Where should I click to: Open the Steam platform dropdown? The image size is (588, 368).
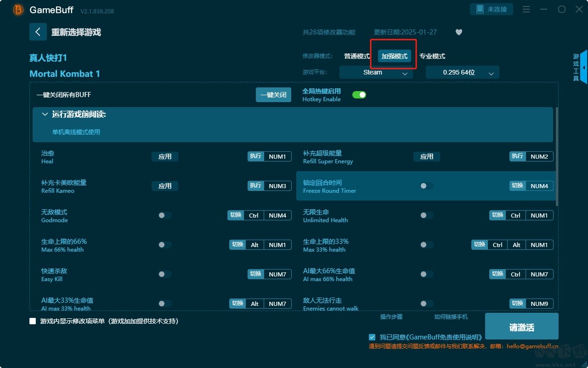[376, 73]
